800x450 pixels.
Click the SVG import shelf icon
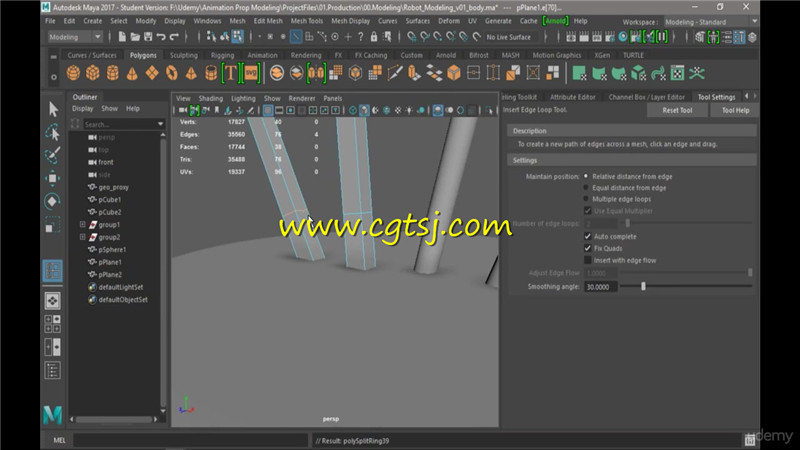[251, 73]
